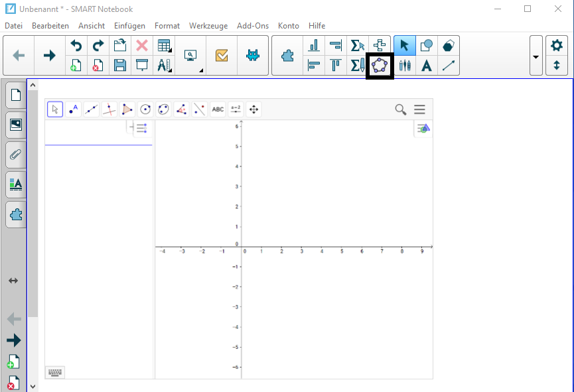Click the Save file icon
This screenshot has width=574, height=392.
coord(120,66)
